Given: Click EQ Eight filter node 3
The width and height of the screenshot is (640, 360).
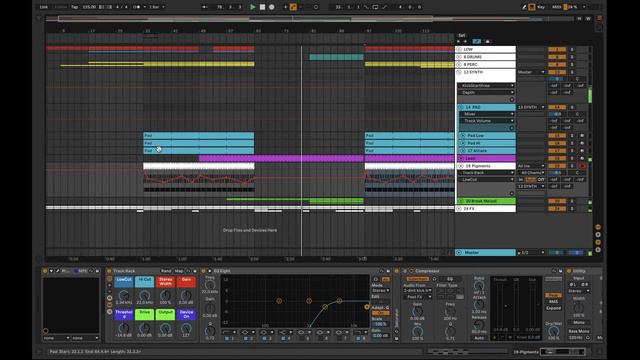Looking at the screenshot, I should 325,307.
